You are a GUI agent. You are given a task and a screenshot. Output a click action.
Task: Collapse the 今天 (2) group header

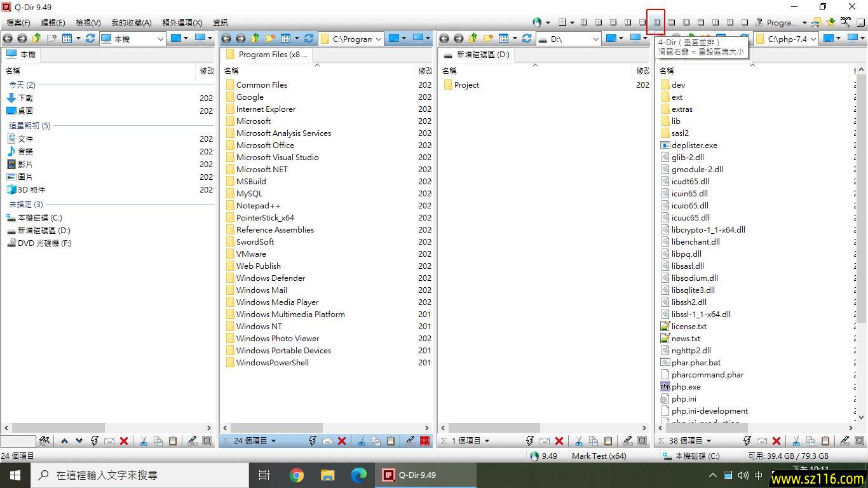[x=22, y=85]
